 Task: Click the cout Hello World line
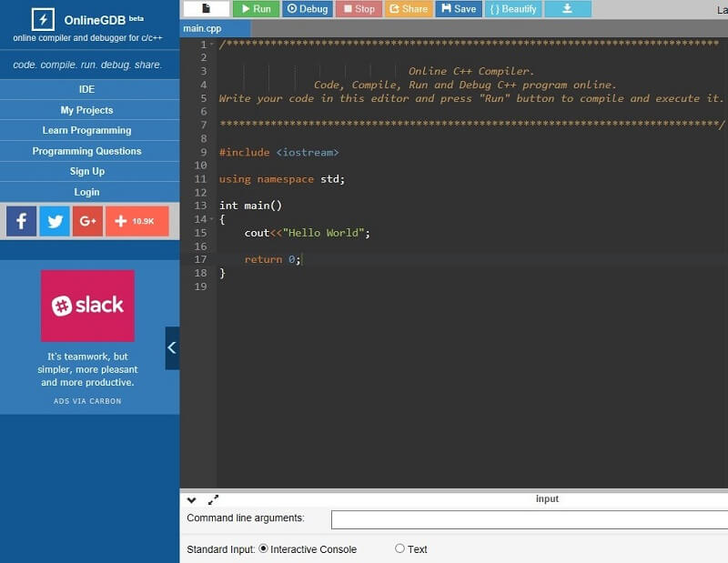308,233
